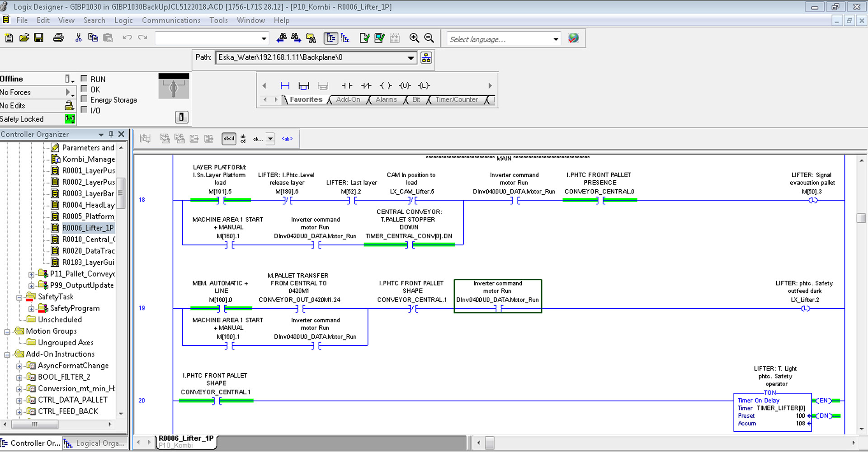Open the Path combo box dropdown
The height and width of the screenshot is (452, 868).
[410, 58]
